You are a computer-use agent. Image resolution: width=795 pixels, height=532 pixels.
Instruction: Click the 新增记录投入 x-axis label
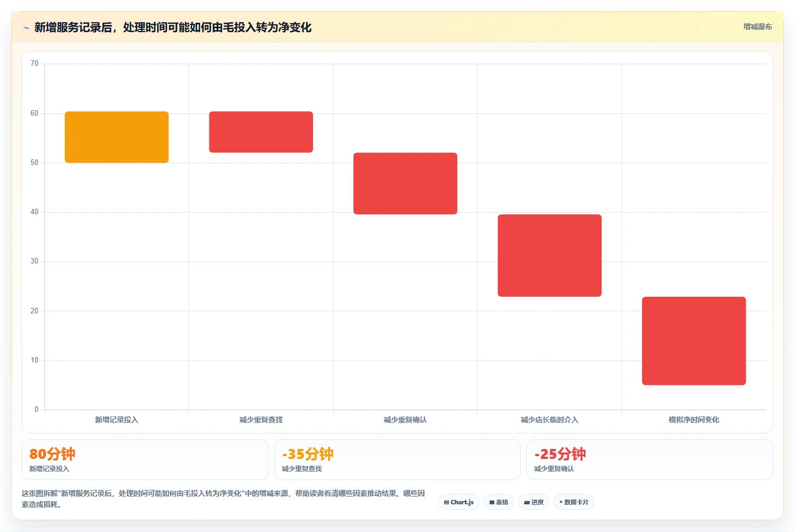coord(116,420)
